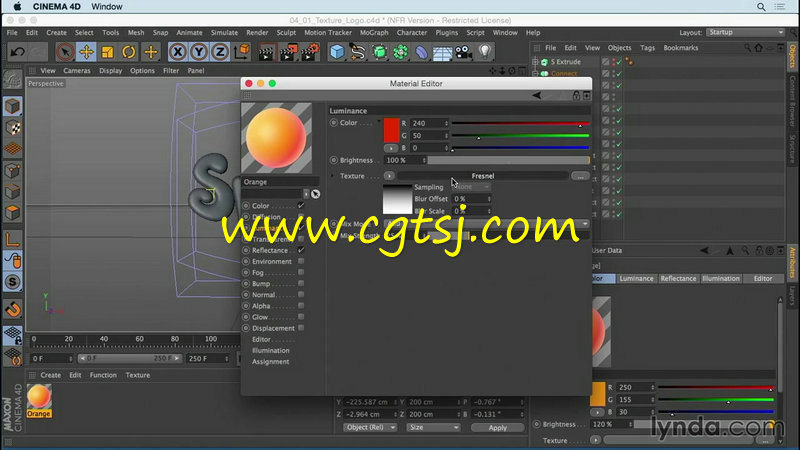Enable the Alpha channel checkbox
The width and height of the screenshot is (800, 450).
coord(301,306)
